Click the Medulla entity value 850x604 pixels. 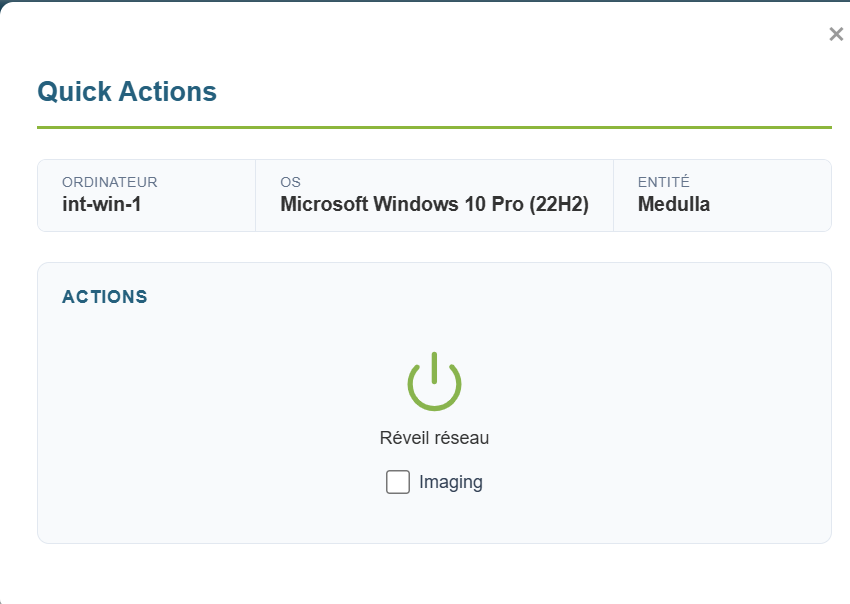click(x=674, y=205)
